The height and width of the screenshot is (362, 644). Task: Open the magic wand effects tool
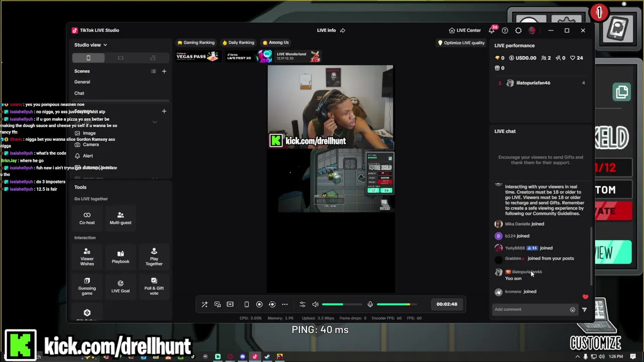coord(205,304)
